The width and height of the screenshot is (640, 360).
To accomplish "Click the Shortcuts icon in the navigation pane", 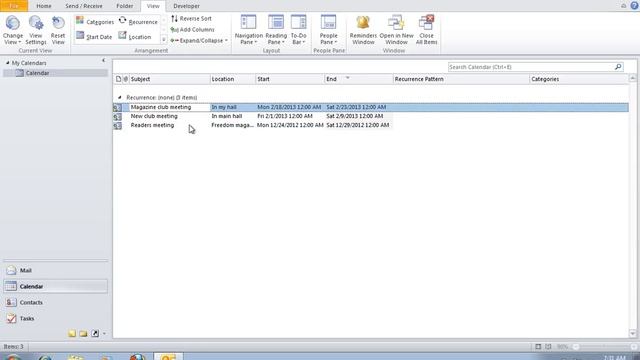I will pyautogui.click(x=95, y=333).
